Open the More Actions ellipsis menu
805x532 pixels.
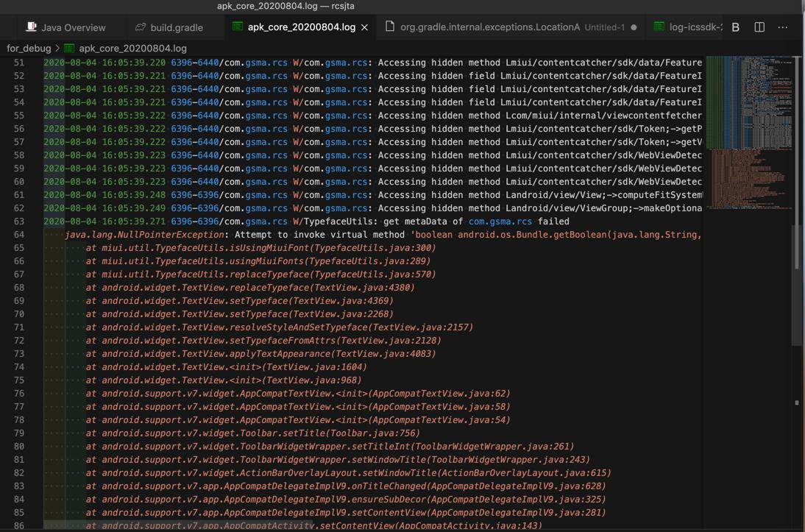pos(782,27)
